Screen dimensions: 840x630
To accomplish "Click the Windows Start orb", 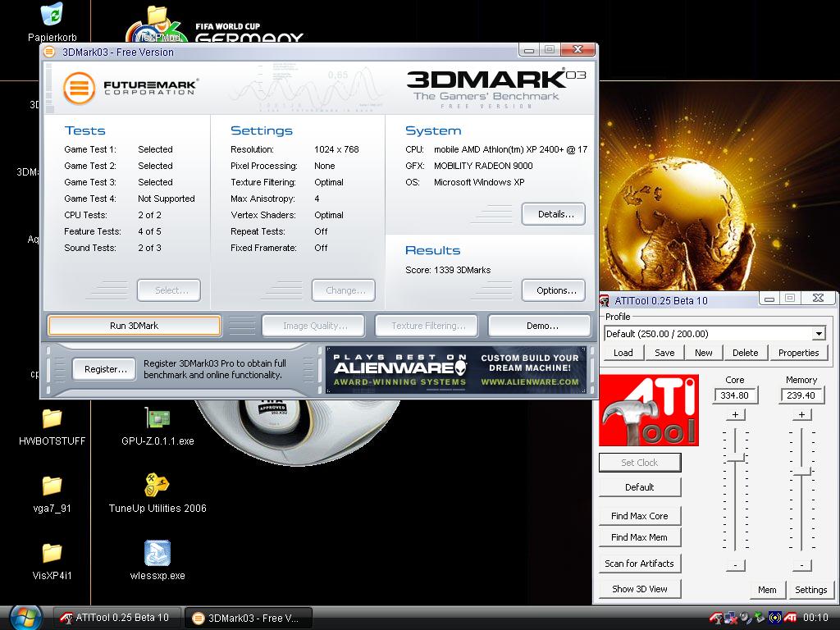I will (x=25, y=618).
